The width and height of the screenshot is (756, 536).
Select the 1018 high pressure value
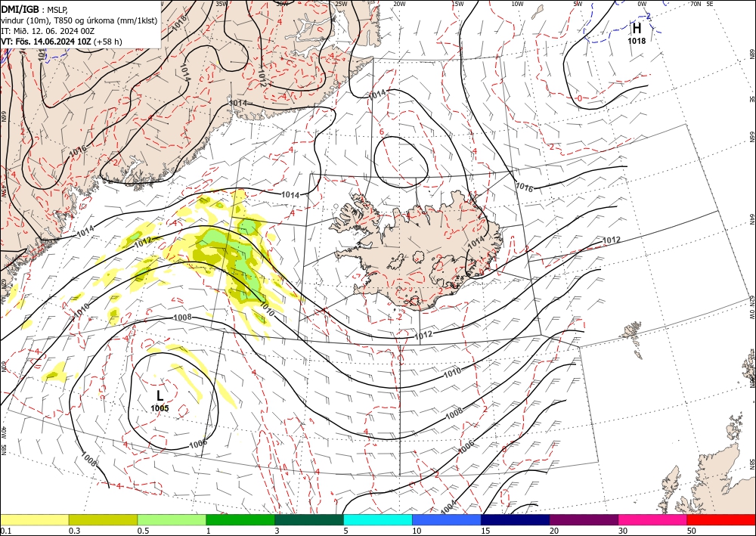click(637, 41)
